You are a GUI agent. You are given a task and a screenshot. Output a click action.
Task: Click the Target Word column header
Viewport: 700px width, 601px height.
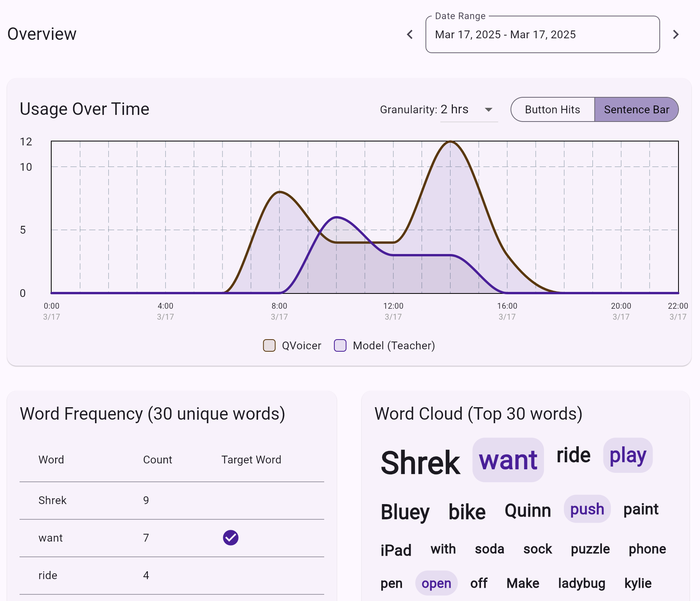(251, 460)
